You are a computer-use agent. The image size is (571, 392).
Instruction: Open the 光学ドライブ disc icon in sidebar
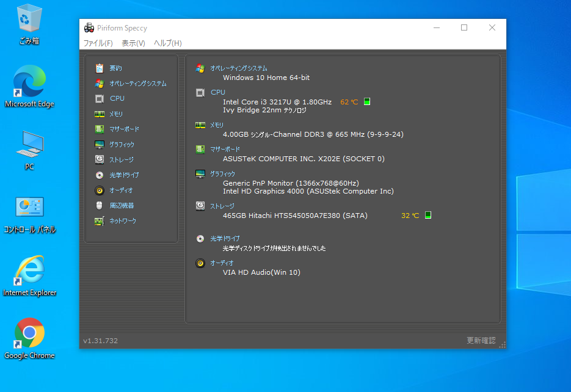coord(100,175)
